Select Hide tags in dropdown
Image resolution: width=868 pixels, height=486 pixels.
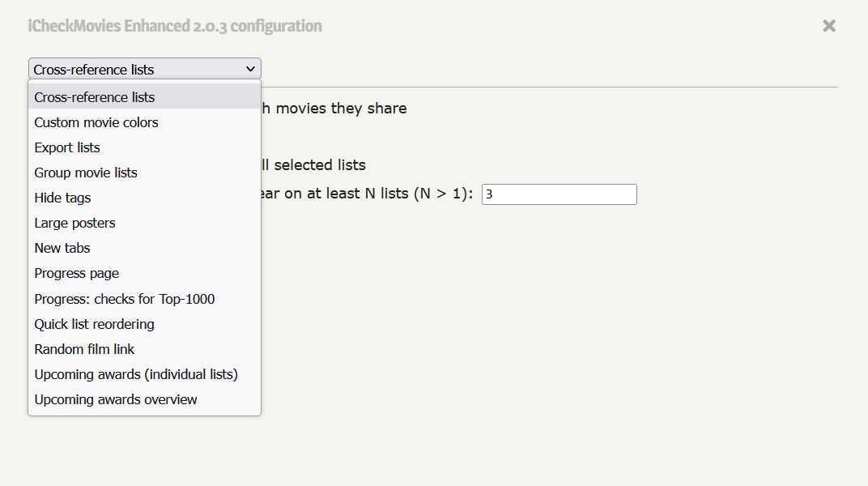62,198
